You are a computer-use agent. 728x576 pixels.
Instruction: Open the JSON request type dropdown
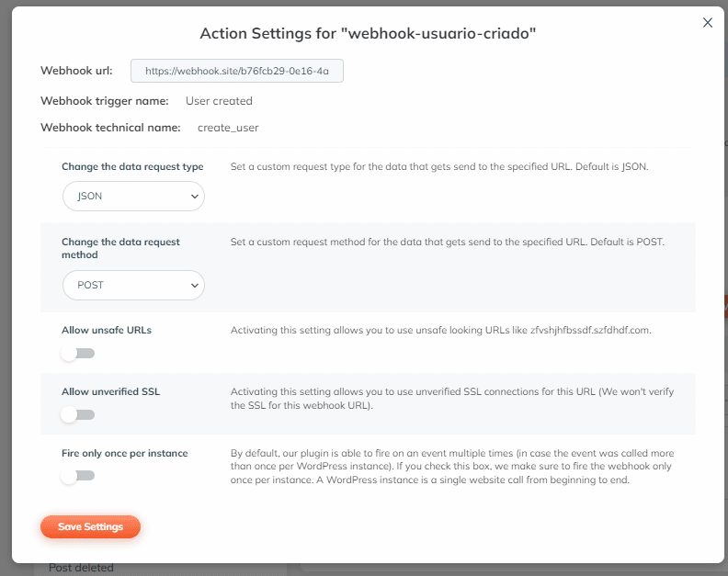pyautogui.click(x=133, y=196)
